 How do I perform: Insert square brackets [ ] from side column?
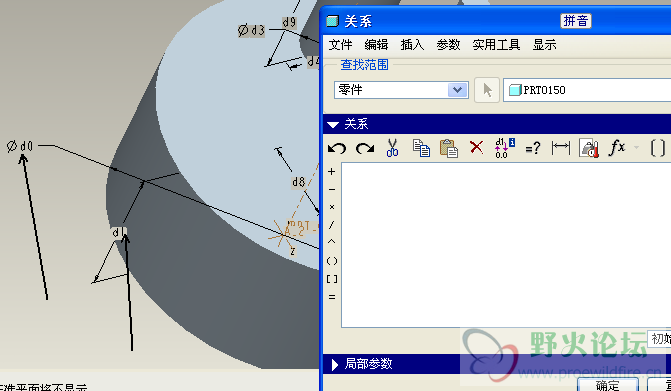point(332,279)
